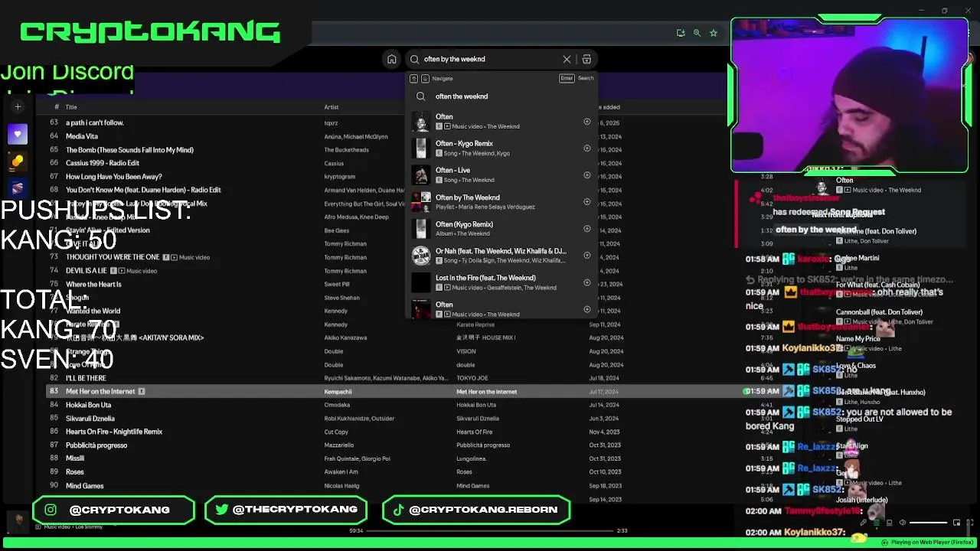Open 'Often by The Weeknd' playlist result
Viewport: 980px width, 551px height.
(501, 202)
